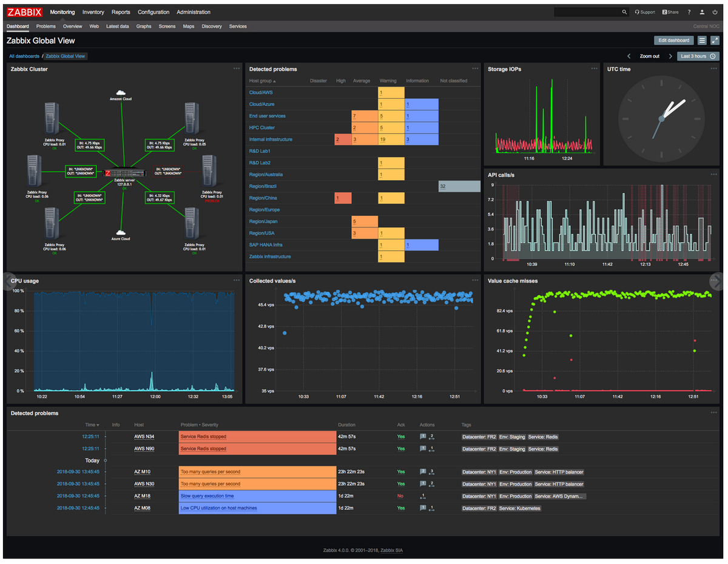This screenshot has height=564, width=728.
Task: Click the Zoom out button
Action: pyautogui.click(x=650, y=56)
